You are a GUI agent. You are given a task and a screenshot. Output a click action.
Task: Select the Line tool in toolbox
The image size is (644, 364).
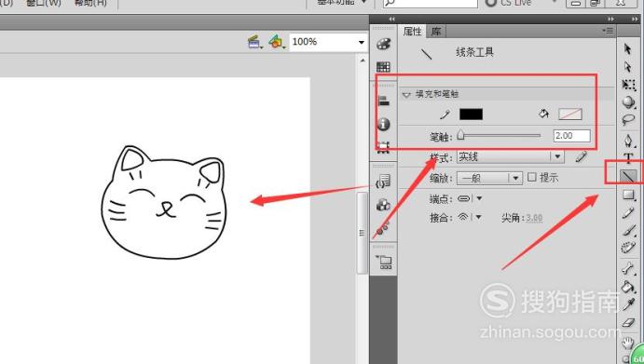(627, 177)
